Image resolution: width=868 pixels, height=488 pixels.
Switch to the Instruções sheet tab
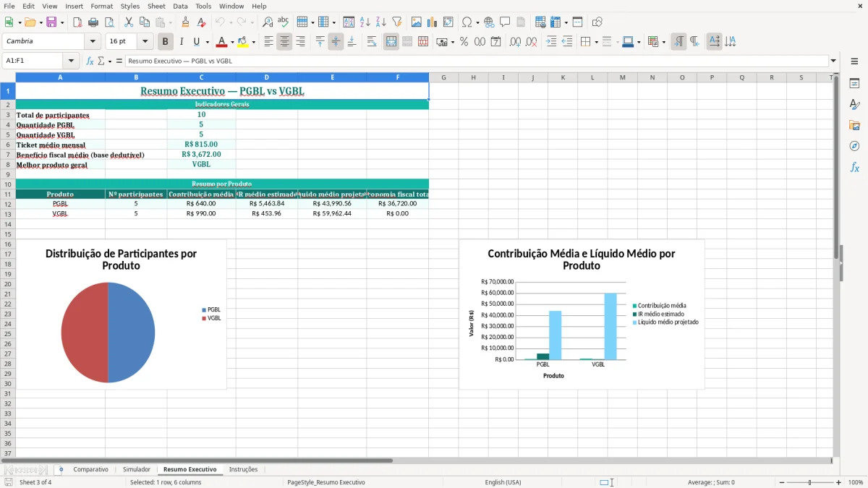[x=243, y=470]
